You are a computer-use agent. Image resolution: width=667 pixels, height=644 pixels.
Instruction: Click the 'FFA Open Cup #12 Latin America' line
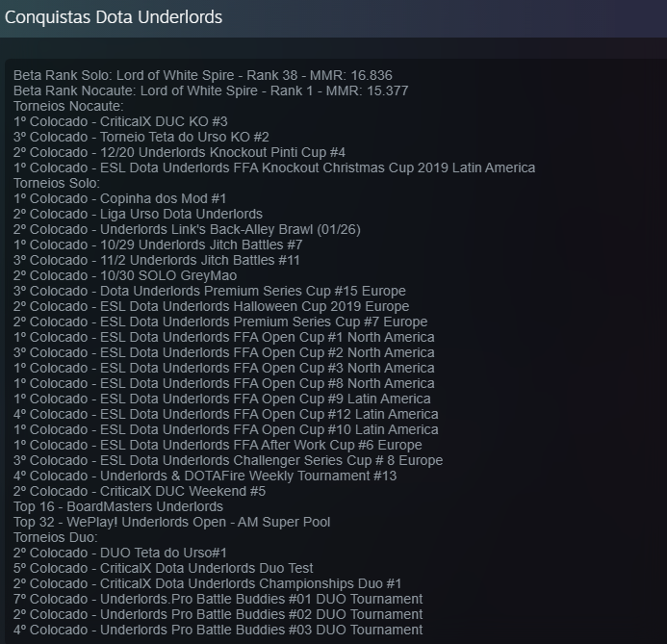click(226, 414)
